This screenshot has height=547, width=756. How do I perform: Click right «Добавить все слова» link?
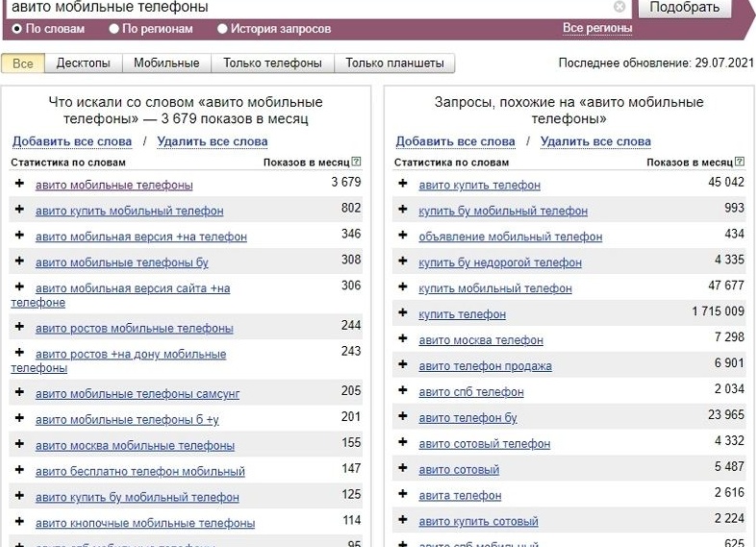point(456,141)
